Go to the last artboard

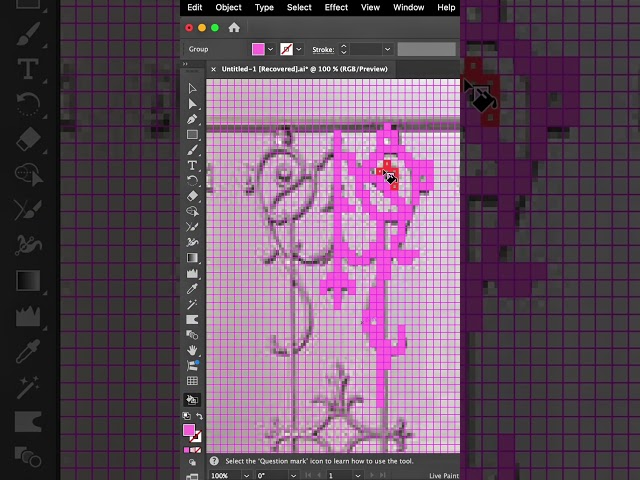[382, 476]
